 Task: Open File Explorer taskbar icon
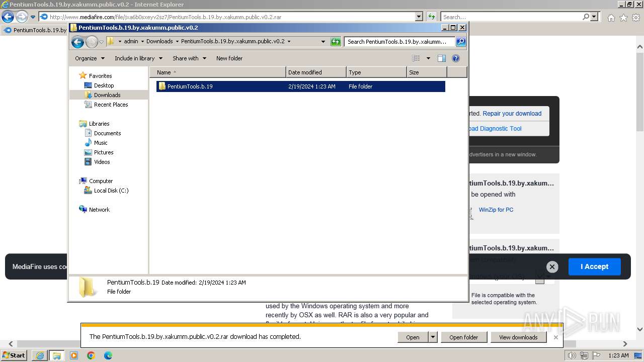pyautogui.click(x=56, y=355)
